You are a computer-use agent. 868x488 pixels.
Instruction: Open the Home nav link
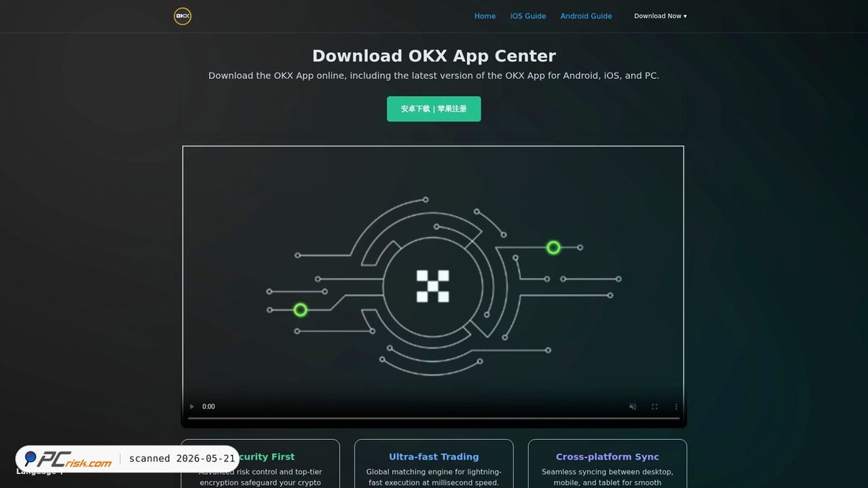pos(485,16)
